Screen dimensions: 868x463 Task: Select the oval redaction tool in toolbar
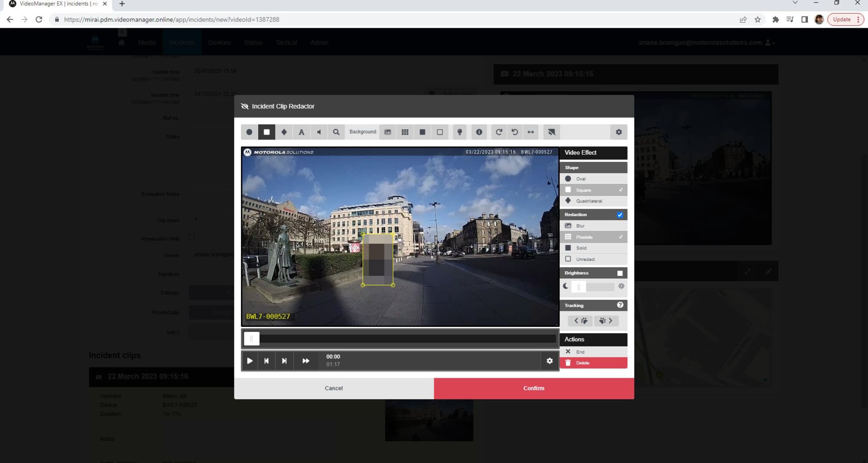click(x=249, y=132)
